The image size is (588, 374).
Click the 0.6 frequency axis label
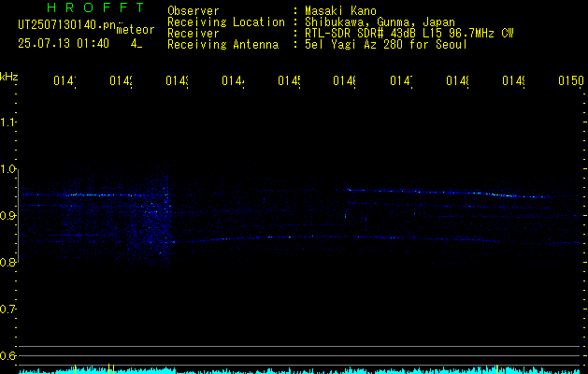(7, 355)
